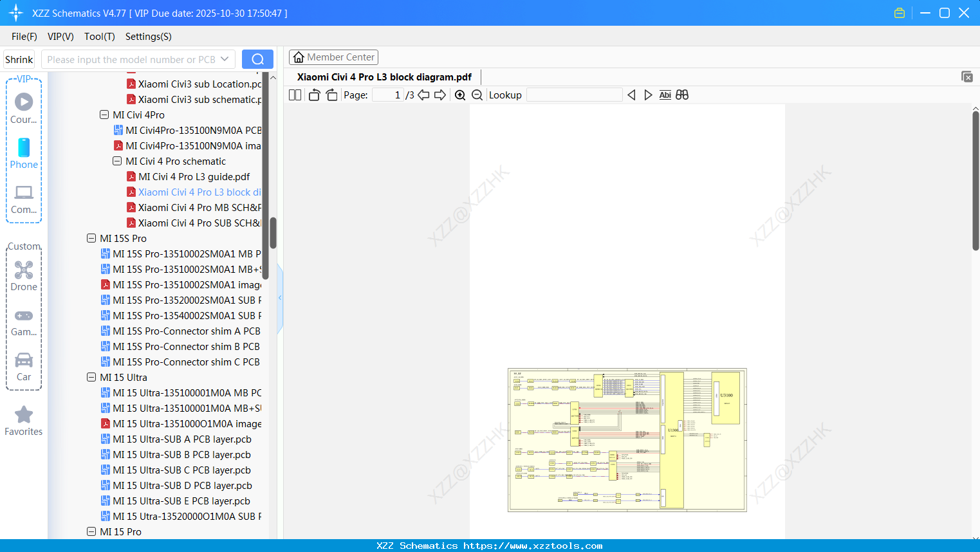Rotate the PDF counterclockwise
Viewport: 980px width, 552px height.
coord(313,95)
